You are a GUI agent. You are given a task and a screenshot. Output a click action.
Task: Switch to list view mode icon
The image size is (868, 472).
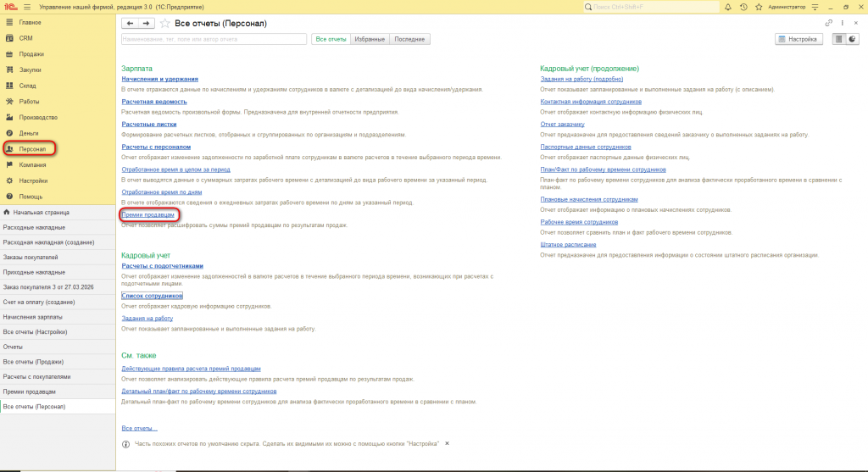pos(839,39)
